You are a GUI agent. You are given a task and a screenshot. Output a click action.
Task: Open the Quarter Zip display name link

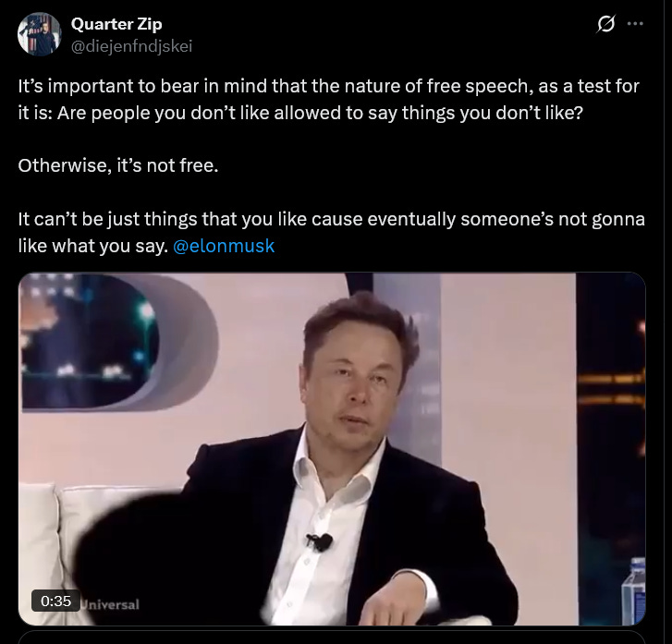tap(116, 24)
